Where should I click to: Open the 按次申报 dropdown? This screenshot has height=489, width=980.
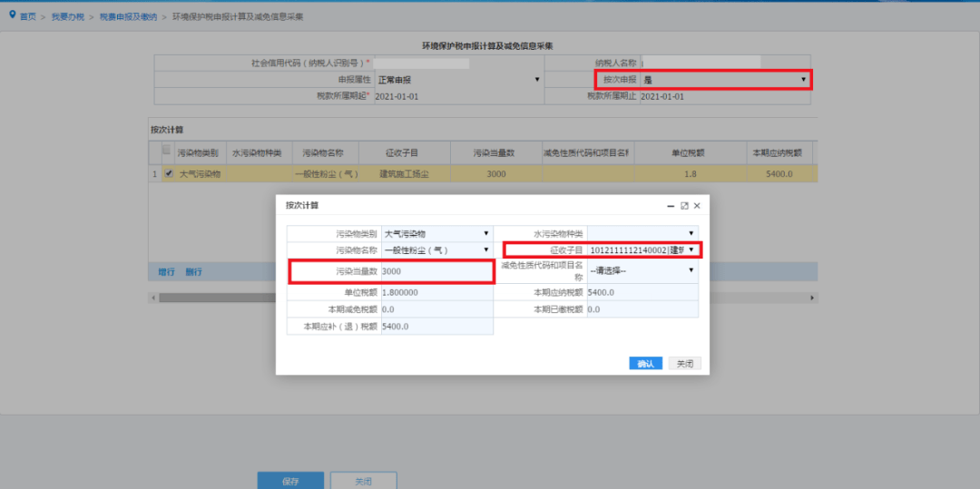(x=725, y=80)
